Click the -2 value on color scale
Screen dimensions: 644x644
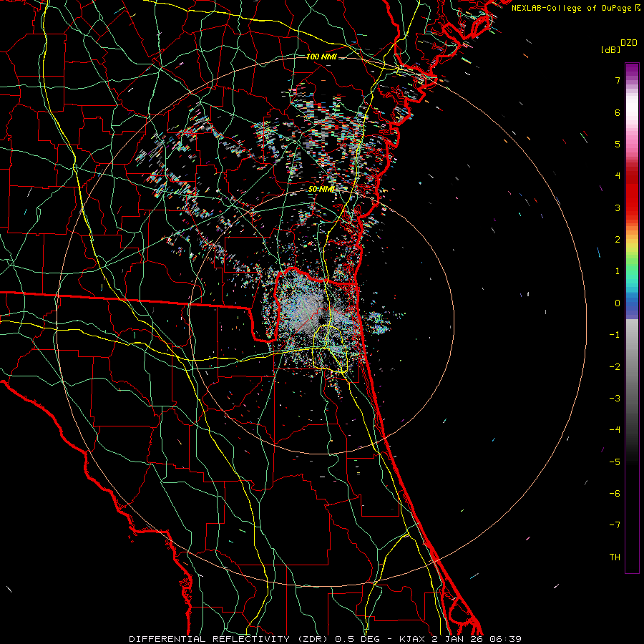pos(615,367)
